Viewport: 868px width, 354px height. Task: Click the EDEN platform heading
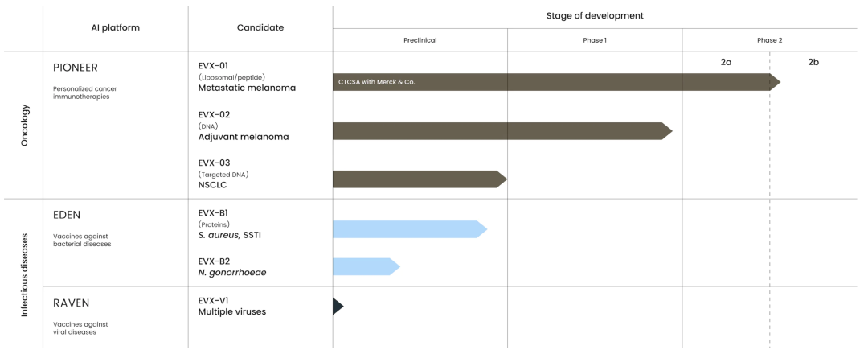click(68, 214)
